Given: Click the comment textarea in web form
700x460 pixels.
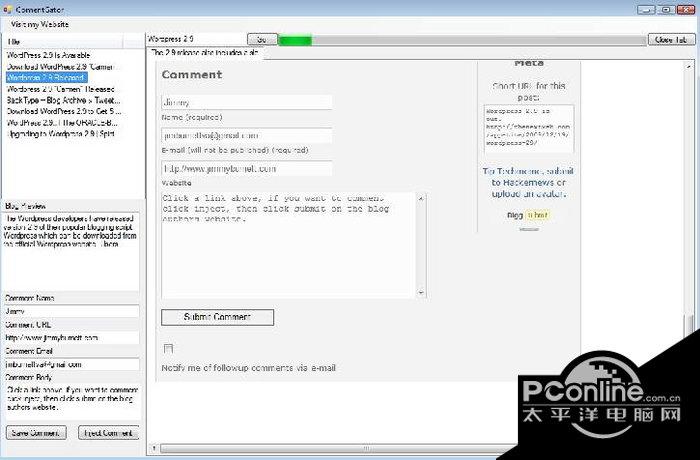Looking at the screenshot, I should tap(289, 245).
